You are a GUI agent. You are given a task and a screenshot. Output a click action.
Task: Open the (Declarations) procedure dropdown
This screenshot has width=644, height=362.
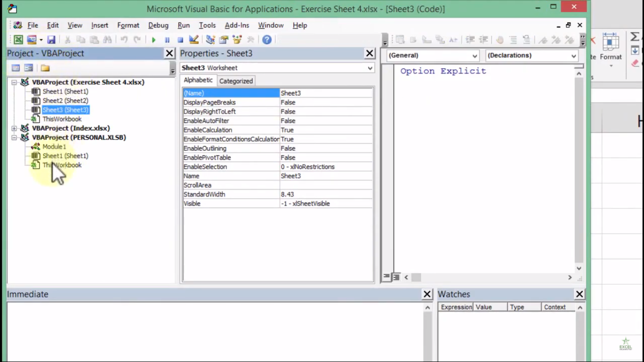[x=573, y=56]
